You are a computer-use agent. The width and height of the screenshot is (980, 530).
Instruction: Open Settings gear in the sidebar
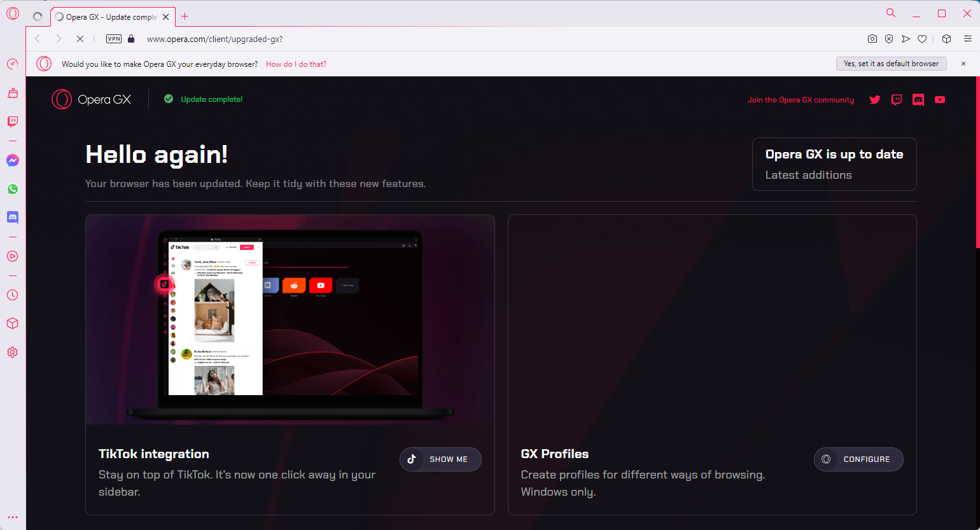(x=13, y=352)
